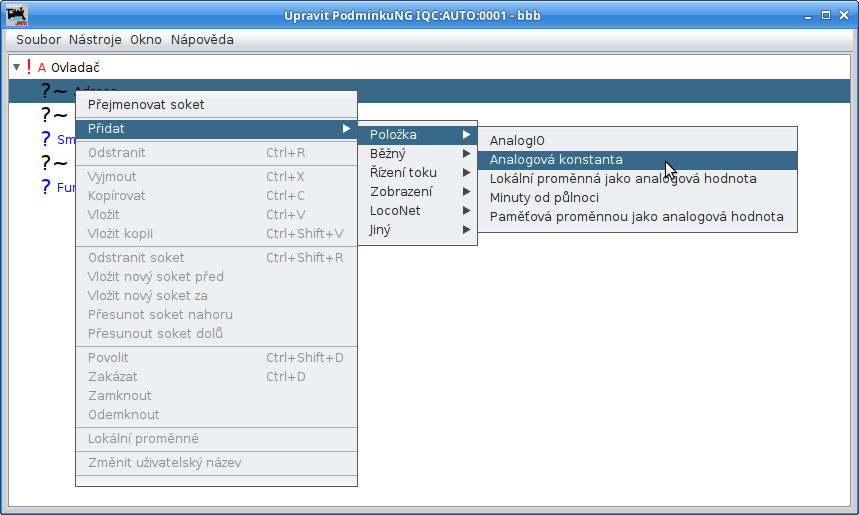Open the Nápověda menu
The width and height of the screenshot is (859, 515).
coord(202,39)
